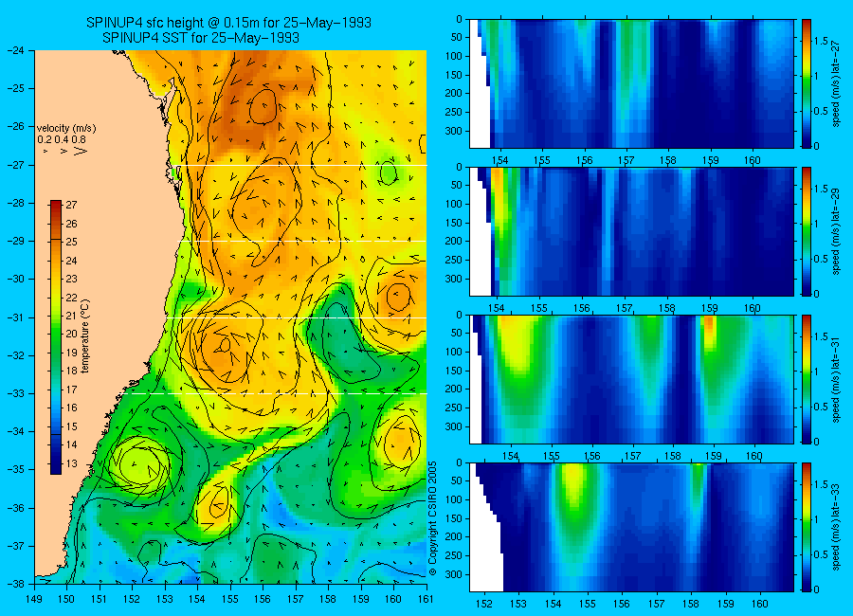Click the '300' depth tick on the lat=-27 panel

coord(454,131)
